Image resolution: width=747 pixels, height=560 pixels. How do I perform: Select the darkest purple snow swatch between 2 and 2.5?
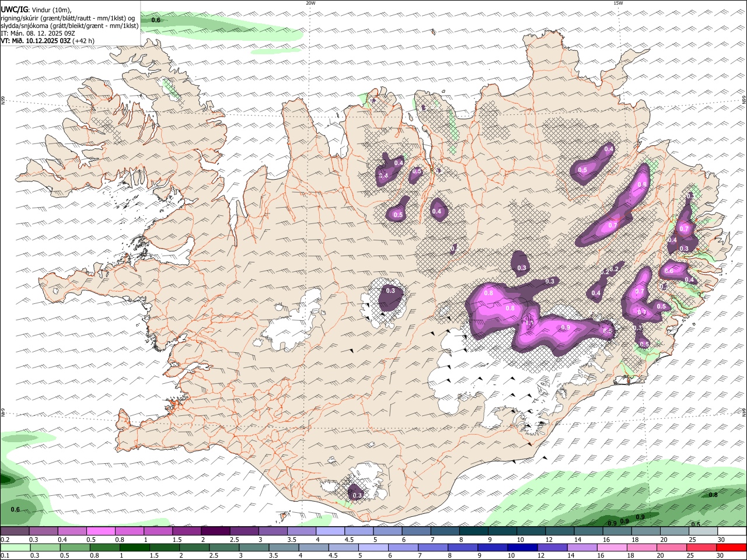(215, 531)
